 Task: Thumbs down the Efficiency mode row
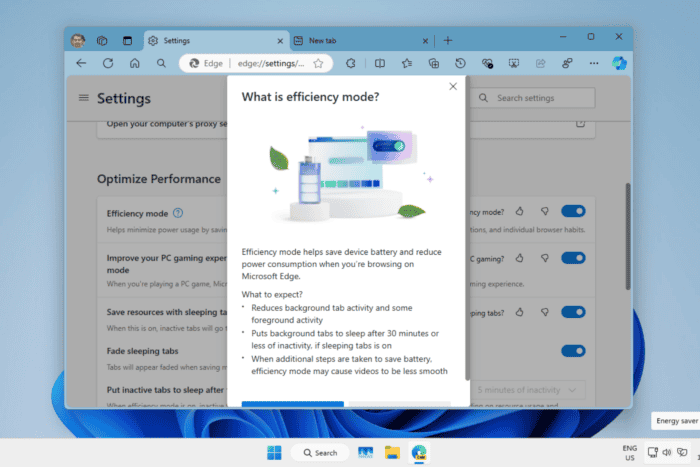tap(545, 211)
